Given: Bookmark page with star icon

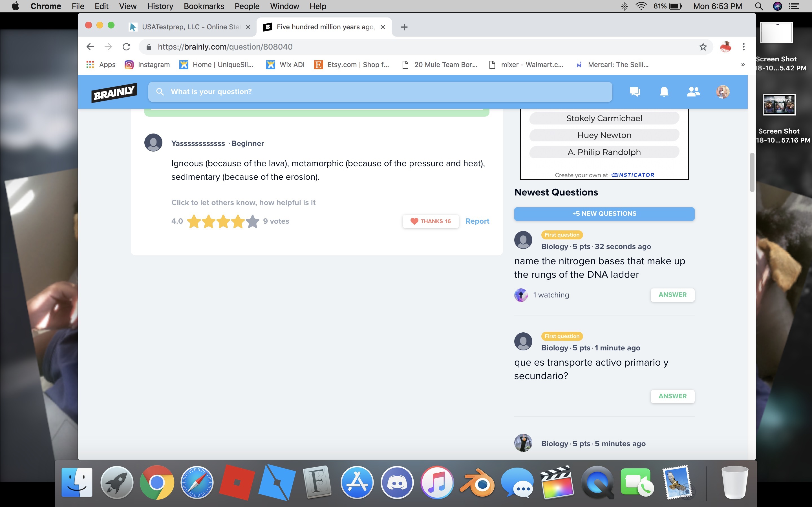Looking at the screenshot, I should 703,47.
